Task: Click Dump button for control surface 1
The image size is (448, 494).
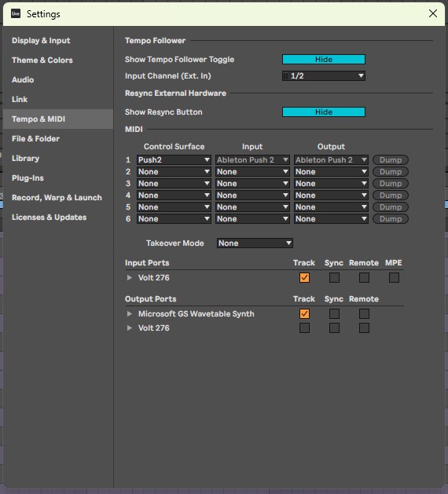Action: 391,160
